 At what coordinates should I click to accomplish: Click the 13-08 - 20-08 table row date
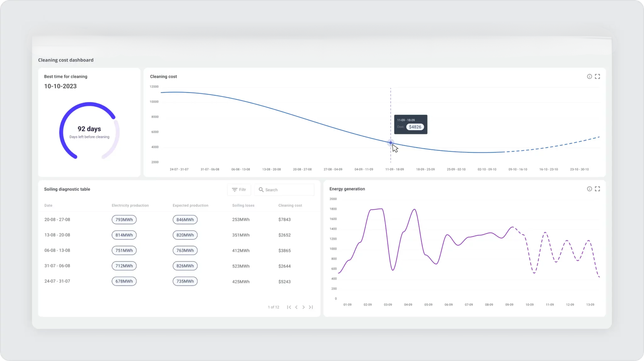point(57,235)
